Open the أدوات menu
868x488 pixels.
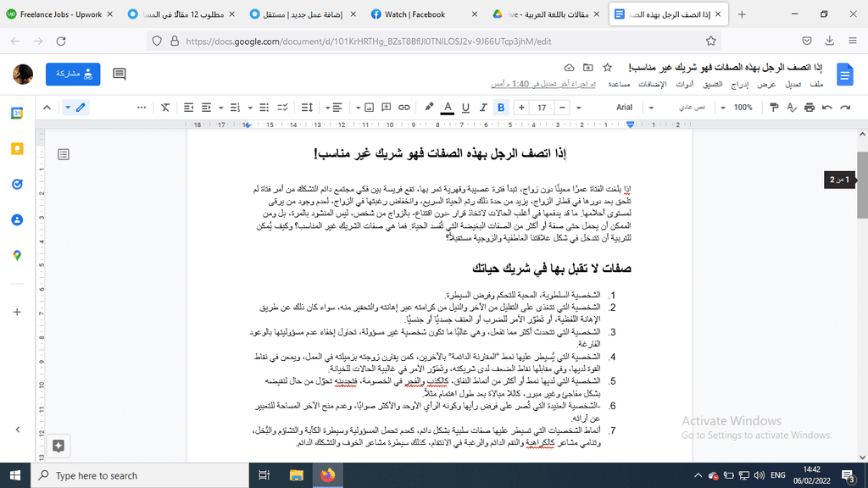point(685,84)
